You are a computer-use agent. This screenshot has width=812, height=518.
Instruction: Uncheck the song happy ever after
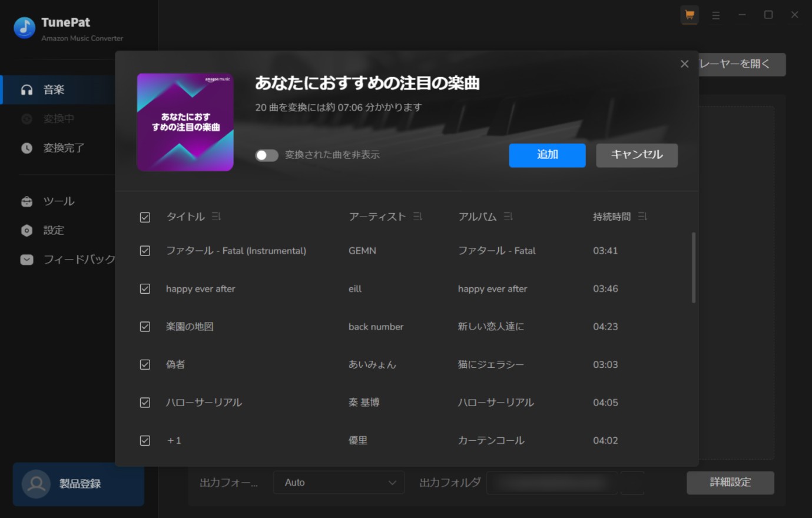coord(144,288)
